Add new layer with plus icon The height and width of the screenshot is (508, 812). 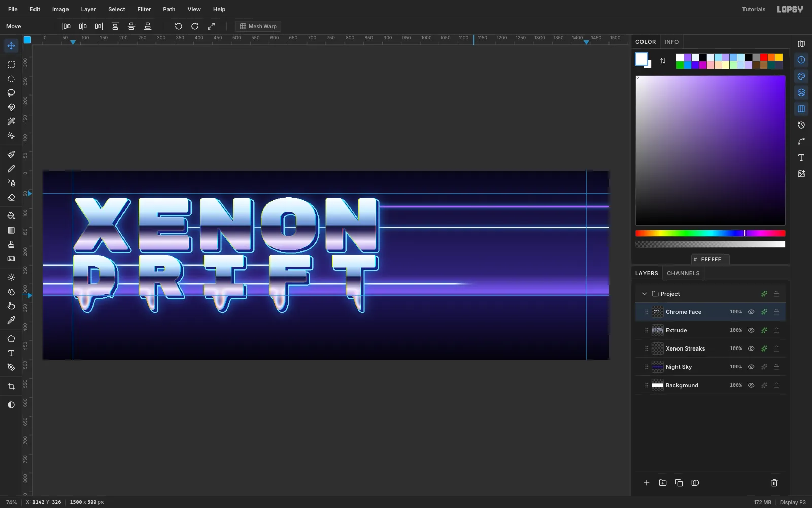(x=647, y=483)
